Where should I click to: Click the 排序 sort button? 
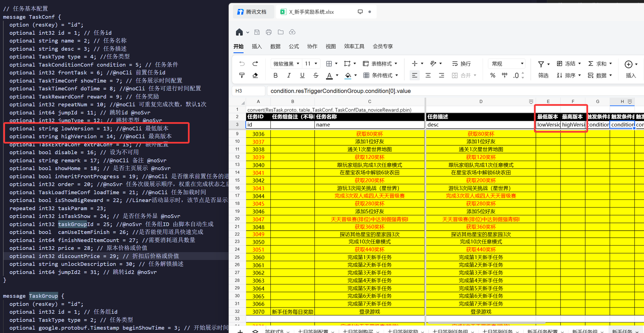tap(569, 76)
